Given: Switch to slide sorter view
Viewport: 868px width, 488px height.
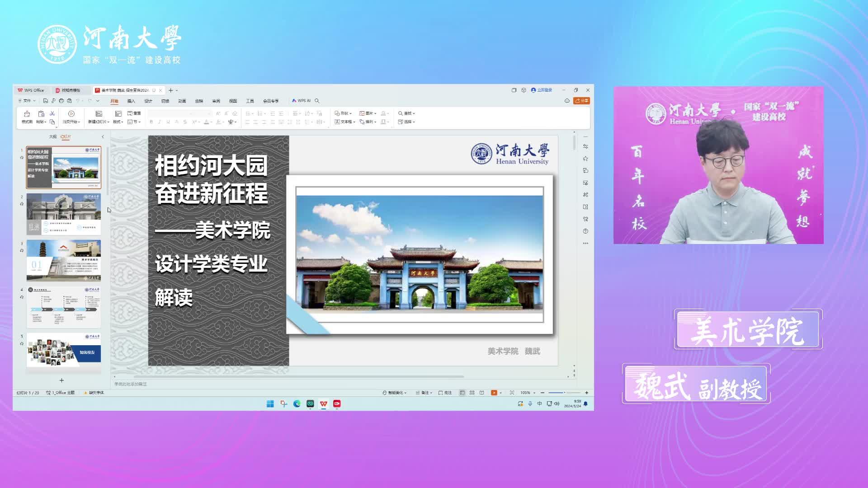Looking at the screenshot, I should tap(472, 393).
